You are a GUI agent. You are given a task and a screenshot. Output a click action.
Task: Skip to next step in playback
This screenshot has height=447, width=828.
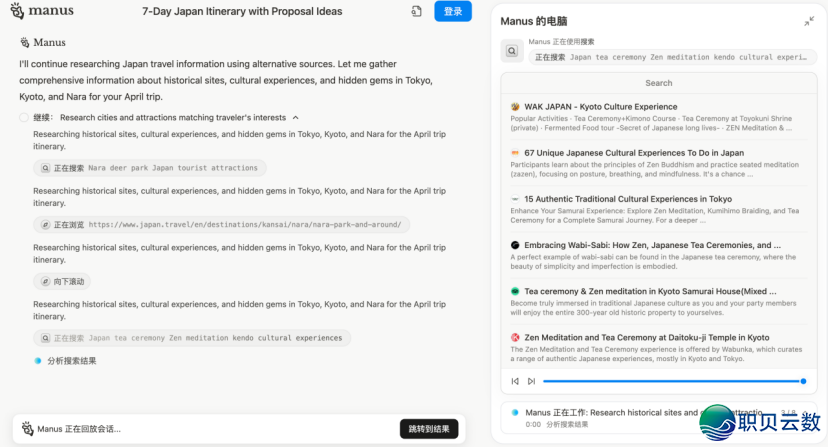531,381
